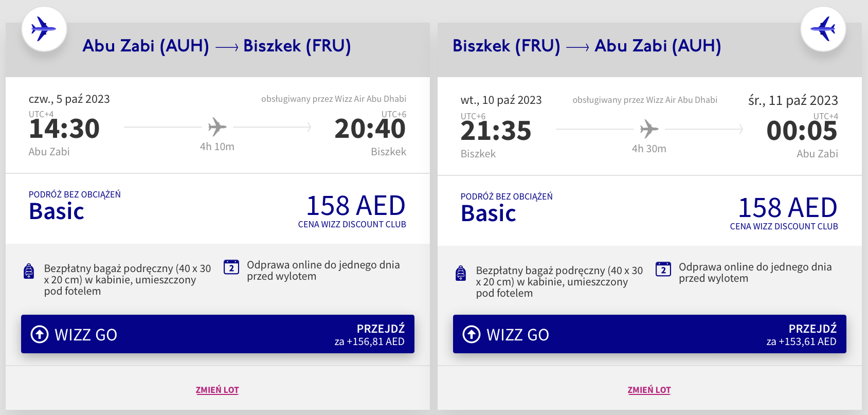
Task: Click the gray plane icon between 14:30 and 20:40
Action: (217, 127)
